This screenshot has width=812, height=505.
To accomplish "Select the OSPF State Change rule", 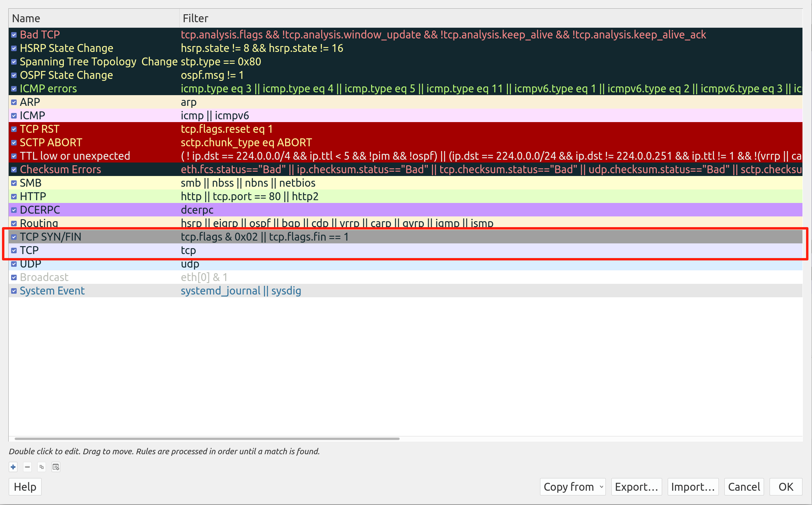I will [67, 75].
